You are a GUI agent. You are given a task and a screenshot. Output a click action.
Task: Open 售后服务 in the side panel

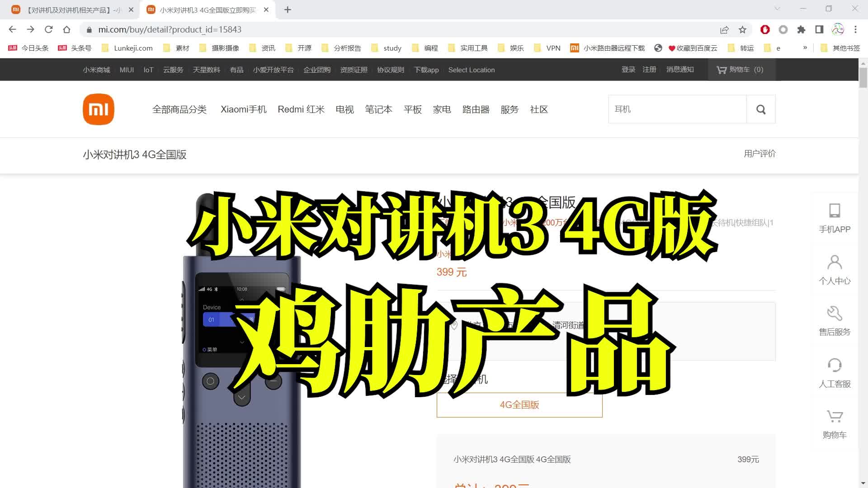(x=835, y=321)
